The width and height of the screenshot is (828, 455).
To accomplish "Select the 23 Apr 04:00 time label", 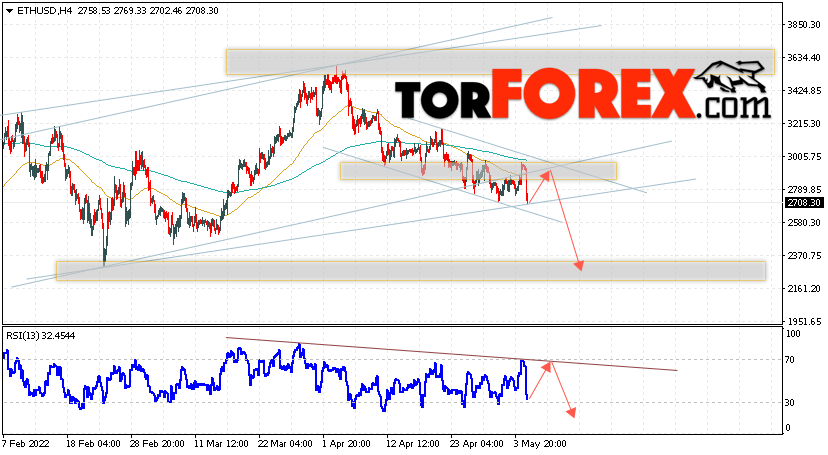I will [477, 444].
